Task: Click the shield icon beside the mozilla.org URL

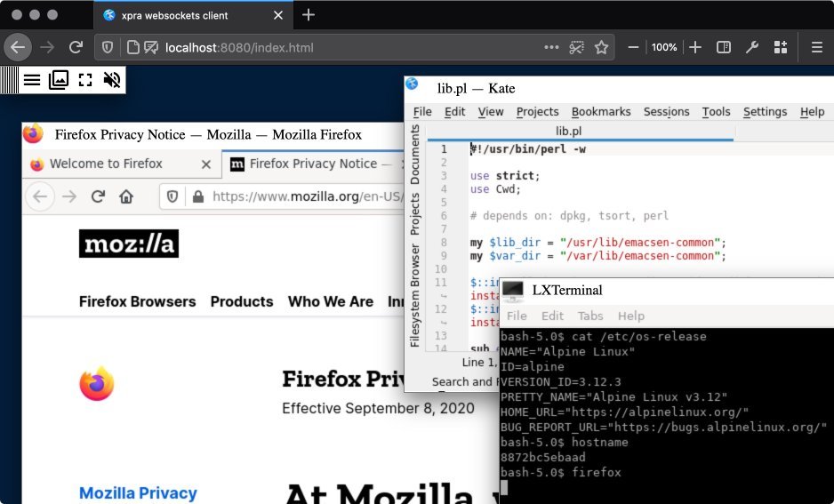Action: tap(172, 196)
